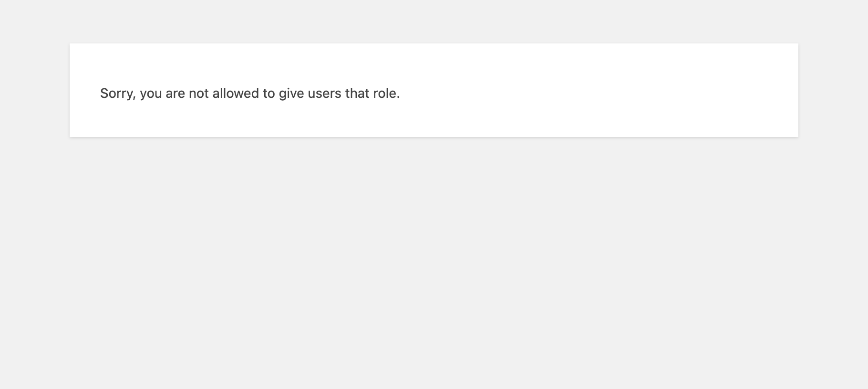
Task: Click the word "role" ending the message
Action: [x=384, y=94]
